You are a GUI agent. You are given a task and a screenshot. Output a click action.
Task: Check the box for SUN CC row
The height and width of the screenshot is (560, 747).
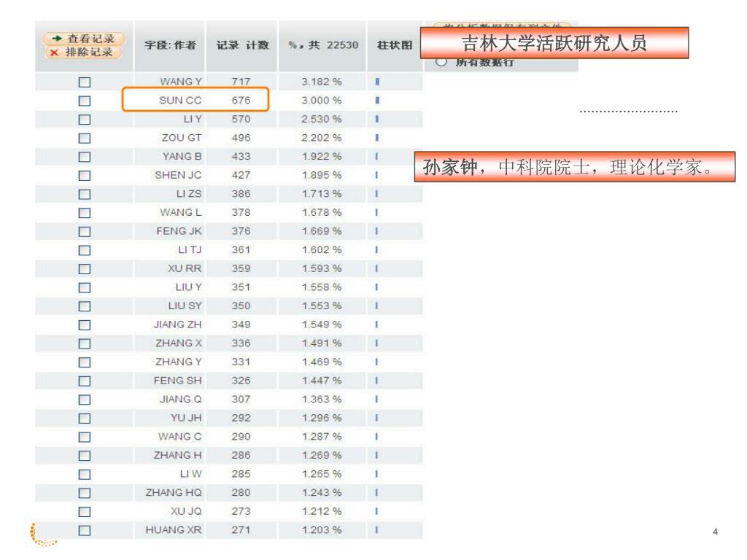[x=85, y=101]
